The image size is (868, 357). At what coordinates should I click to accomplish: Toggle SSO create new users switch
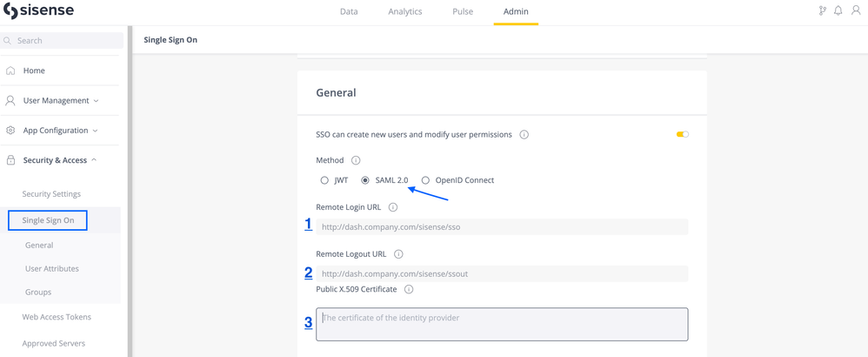pyautogui.click(x=682, y=135)
